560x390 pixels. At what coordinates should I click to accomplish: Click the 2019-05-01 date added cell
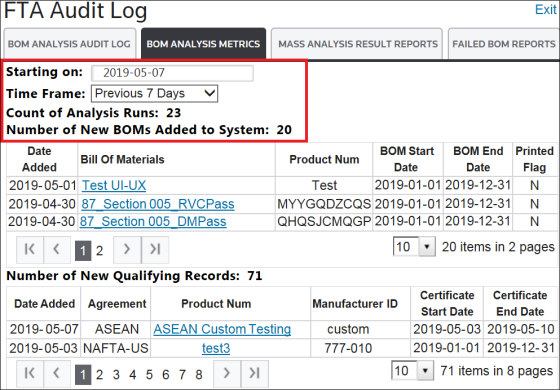coord(42,185)
